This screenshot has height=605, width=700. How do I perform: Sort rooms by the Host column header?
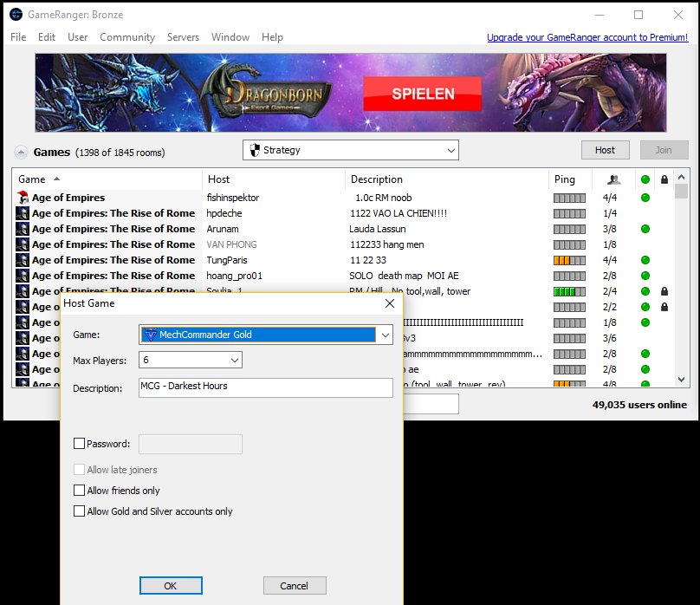(x=274, y=179)
